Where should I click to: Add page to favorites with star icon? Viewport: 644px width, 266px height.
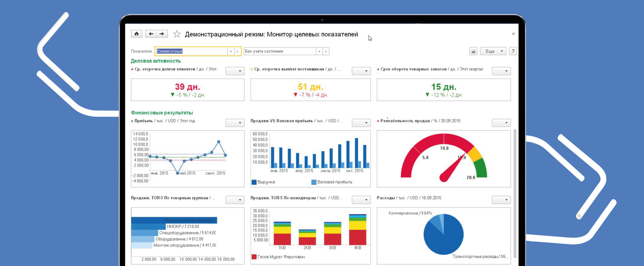[x=177, y=34]
